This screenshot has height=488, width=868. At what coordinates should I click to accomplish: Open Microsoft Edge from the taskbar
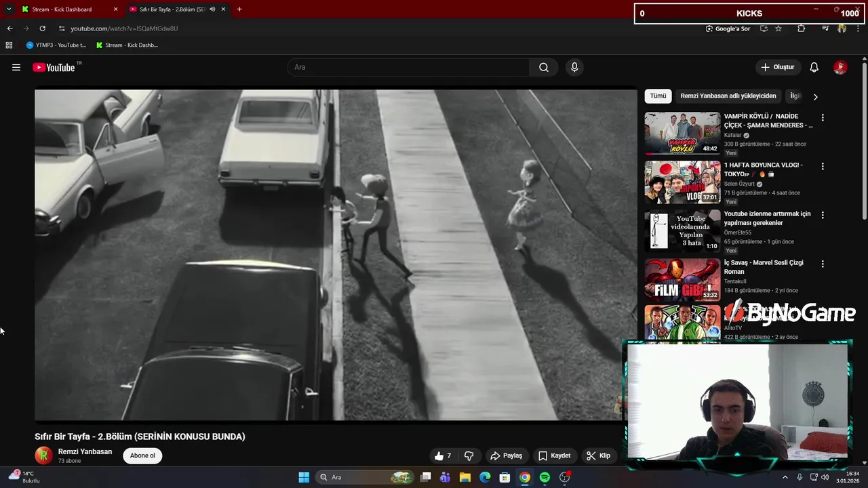tap(485, 477)
